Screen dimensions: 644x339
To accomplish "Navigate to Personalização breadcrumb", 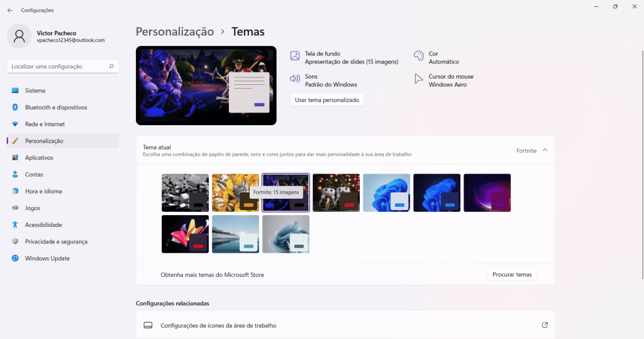I will [175, 31].
